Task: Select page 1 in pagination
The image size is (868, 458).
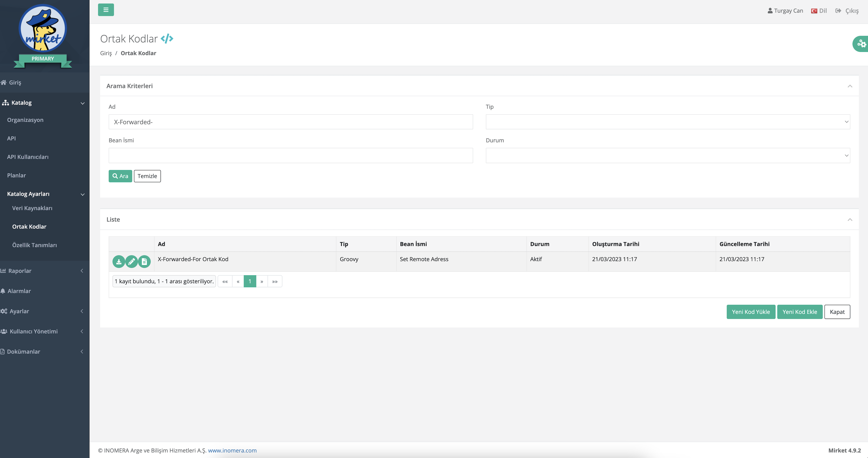Action: (250, 281)
